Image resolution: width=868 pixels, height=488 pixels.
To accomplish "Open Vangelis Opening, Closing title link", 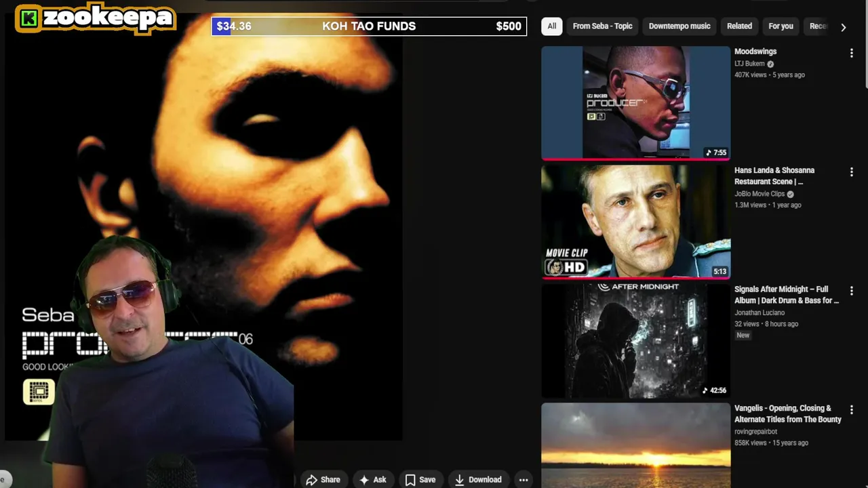I will [788, 414].
